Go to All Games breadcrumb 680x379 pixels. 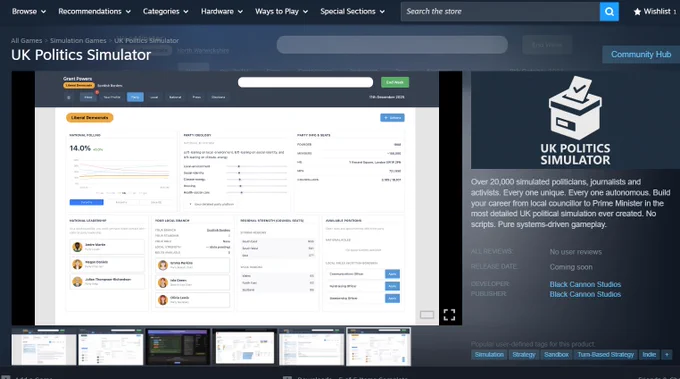[26, 40]
